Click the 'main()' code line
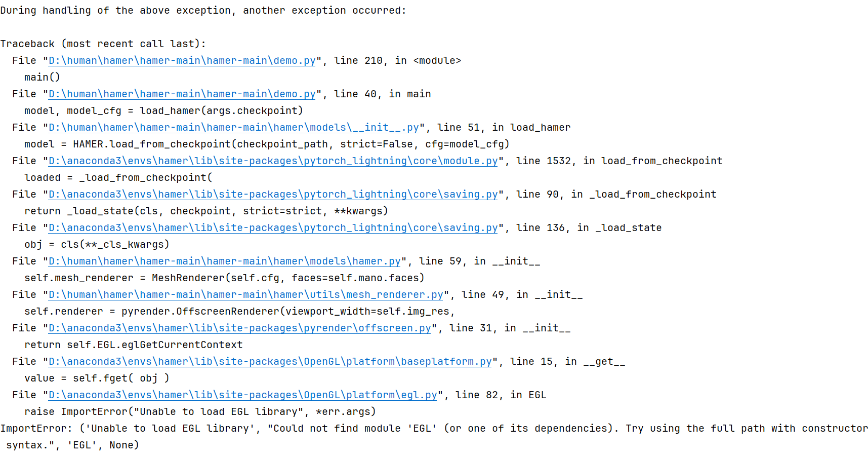The height and width of the screenshot is (456, 868). (x=42, y=78)
